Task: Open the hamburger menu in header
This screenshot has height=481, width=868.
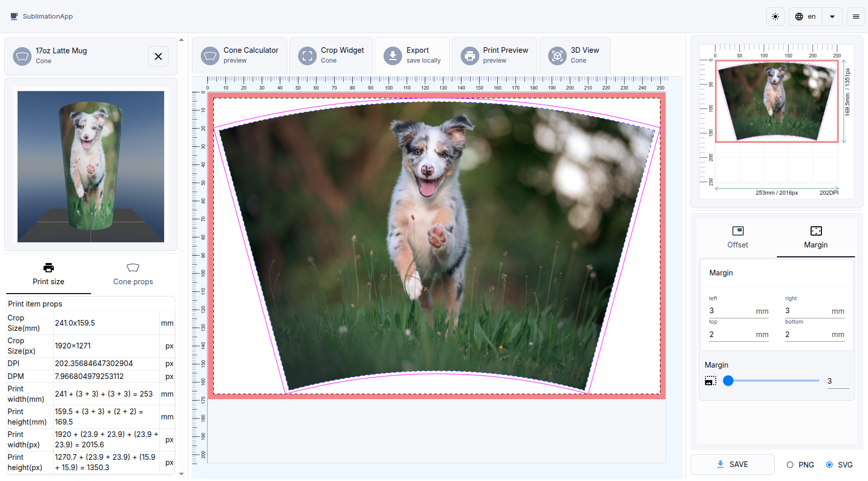Action: pos(856,17)
